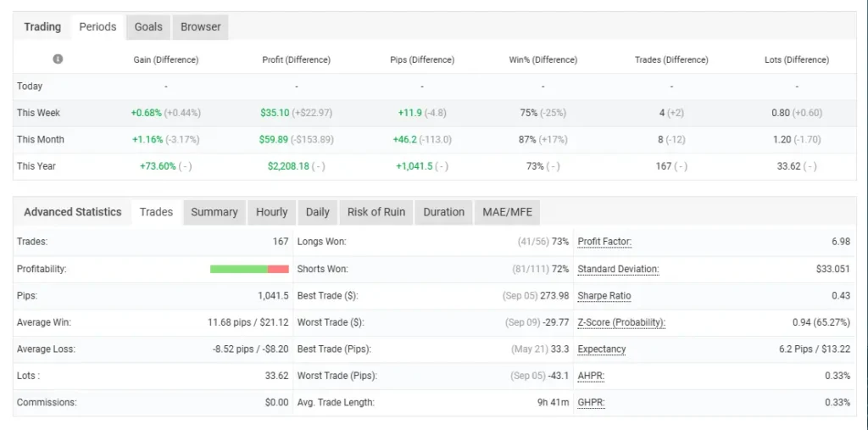868x430 pixels.
Task: Select the Daily statistics tab
Action: point(317,212)
